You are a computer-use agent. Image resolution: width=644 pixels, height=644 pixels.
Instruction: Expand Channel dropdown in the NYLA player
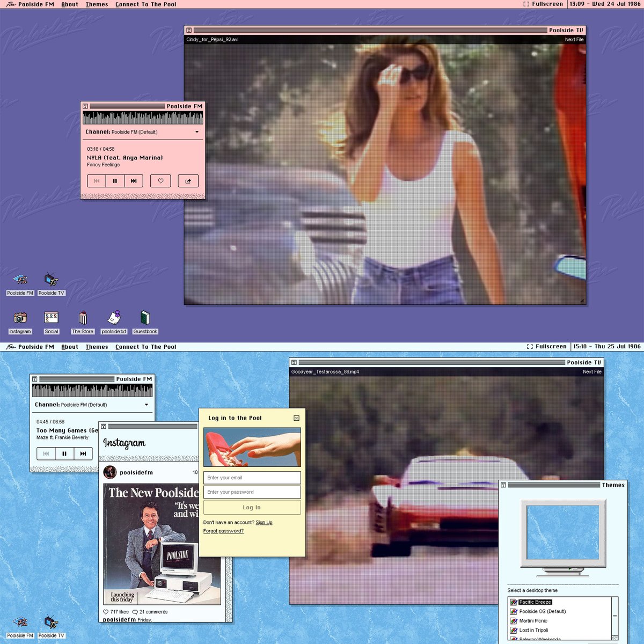click(196, 132)
